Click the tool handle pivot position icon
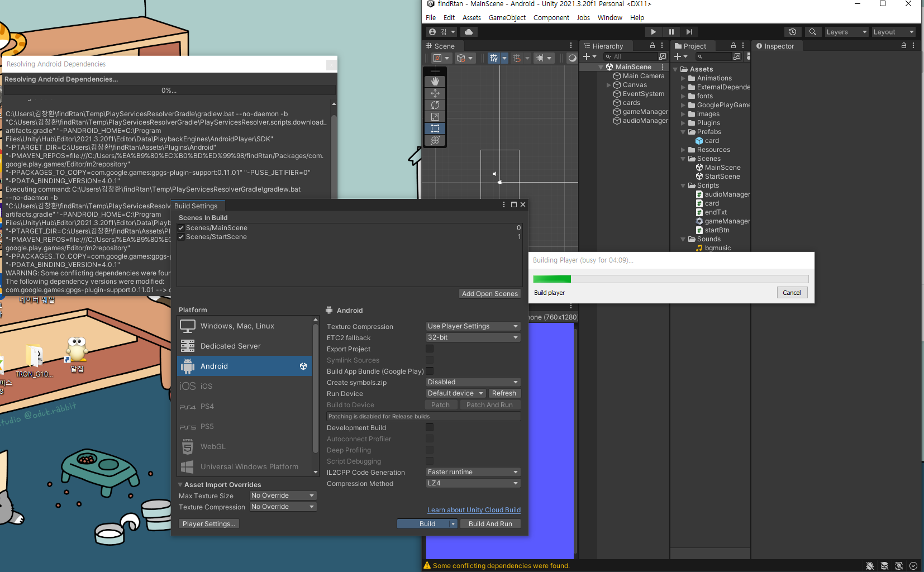Screen dimensions: 924x572 click(437, 58)
